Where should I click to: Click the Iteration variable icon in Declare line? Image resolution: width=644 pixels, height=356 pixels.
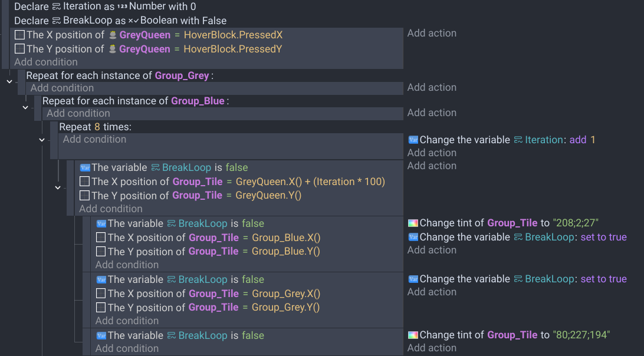point(57,6)
